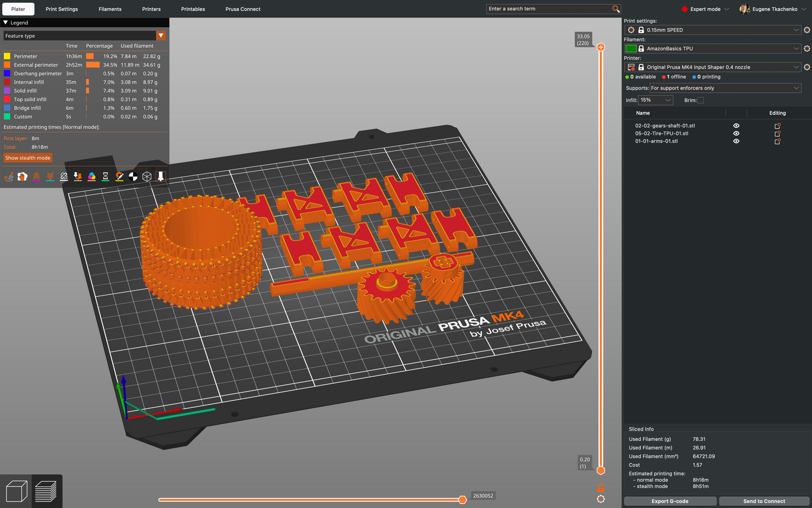This screenshot has height=508, width=812.
Task: Open the Infill percentage dropdown
Action: coord(656,100)
